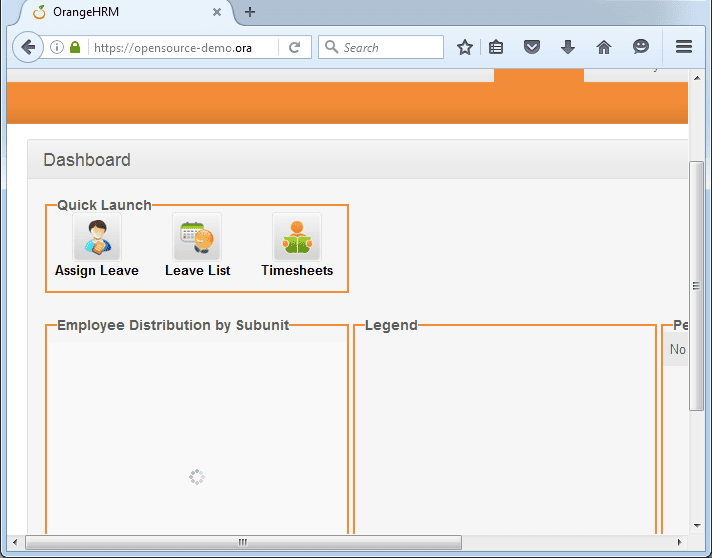Close the OrangeHRM tab
The image size is (712, 558).
(217, 12)
